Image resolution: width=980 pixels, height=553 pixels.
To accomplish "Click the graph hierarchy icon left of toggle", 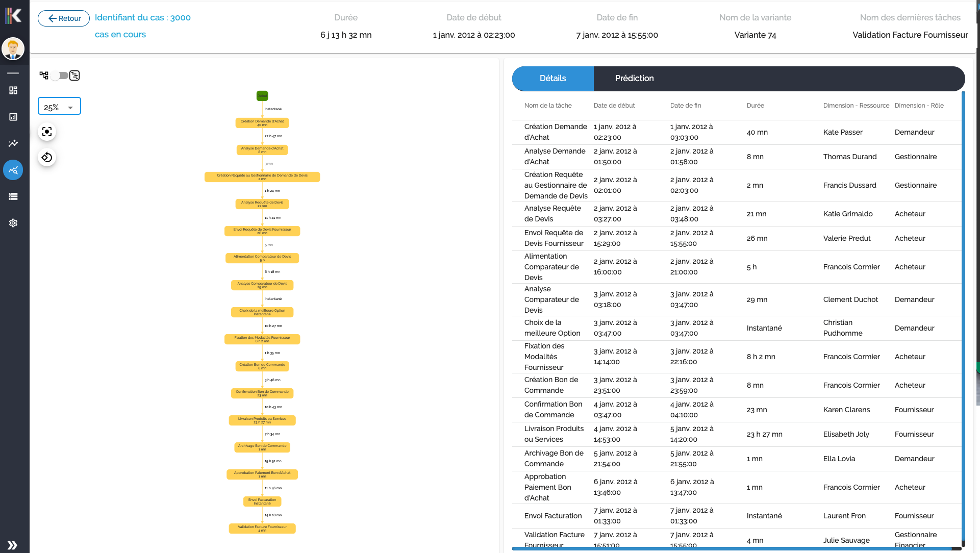I will tap(44, 75).
